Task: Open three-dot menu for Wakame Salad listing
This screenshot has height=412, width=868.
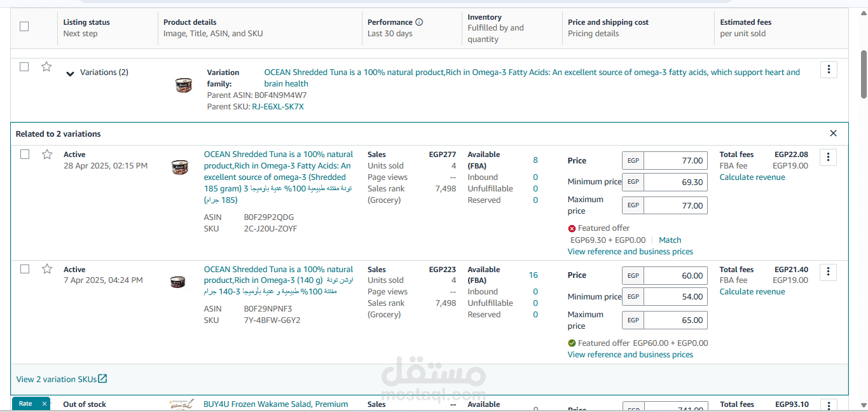Action: click(x=828, y=406)
